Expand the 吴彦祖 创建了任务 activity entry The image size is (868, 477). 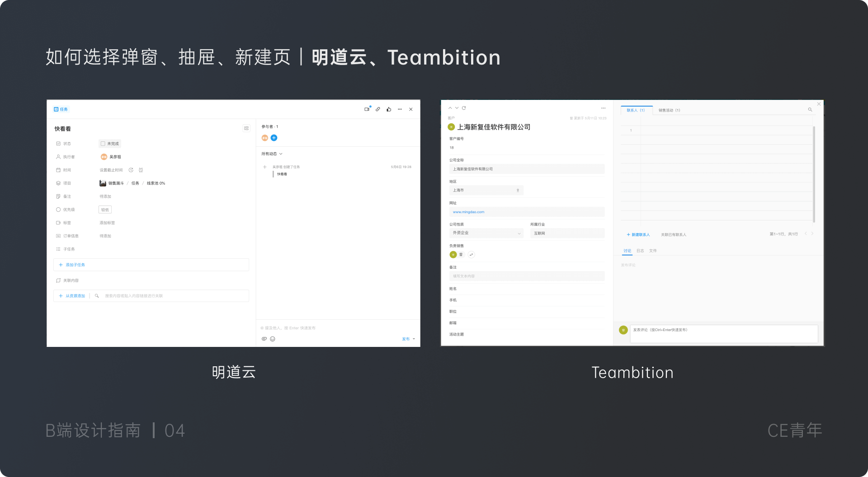[265, 167]
